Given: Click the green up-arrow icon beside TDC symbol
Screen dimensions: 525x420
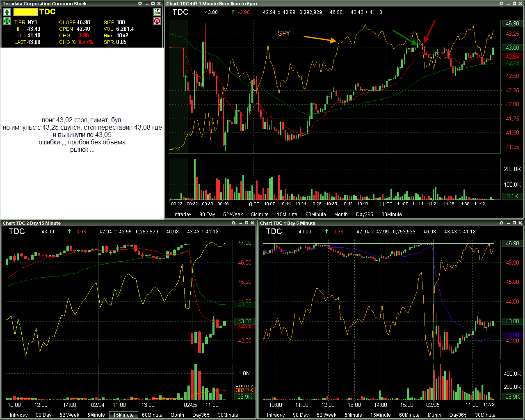Looking at the screenshot, I should [x=7, y=12].
